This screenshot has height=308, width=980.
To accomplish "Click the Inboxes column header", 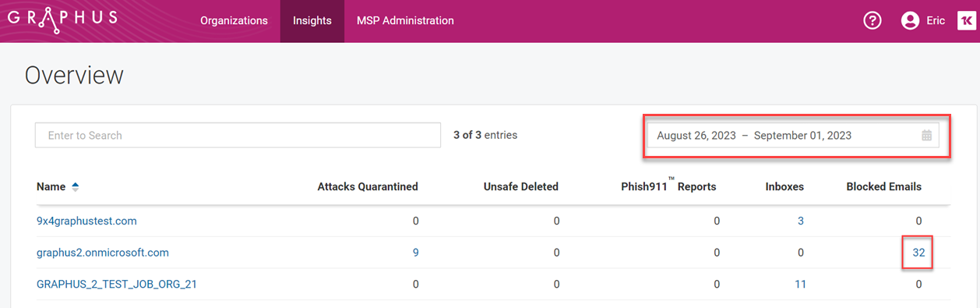I will pos(784,186).
